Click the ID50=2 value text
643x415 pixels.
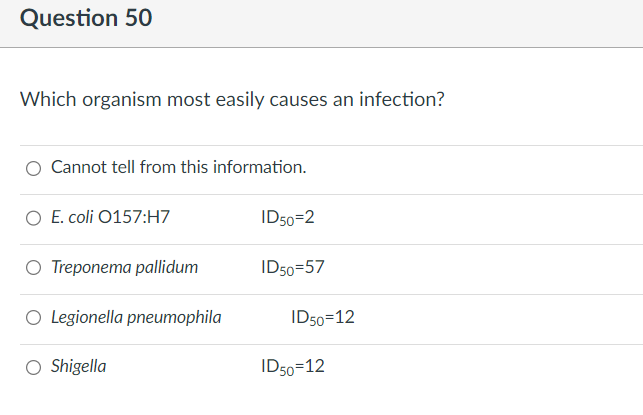[x=288, y=217]
